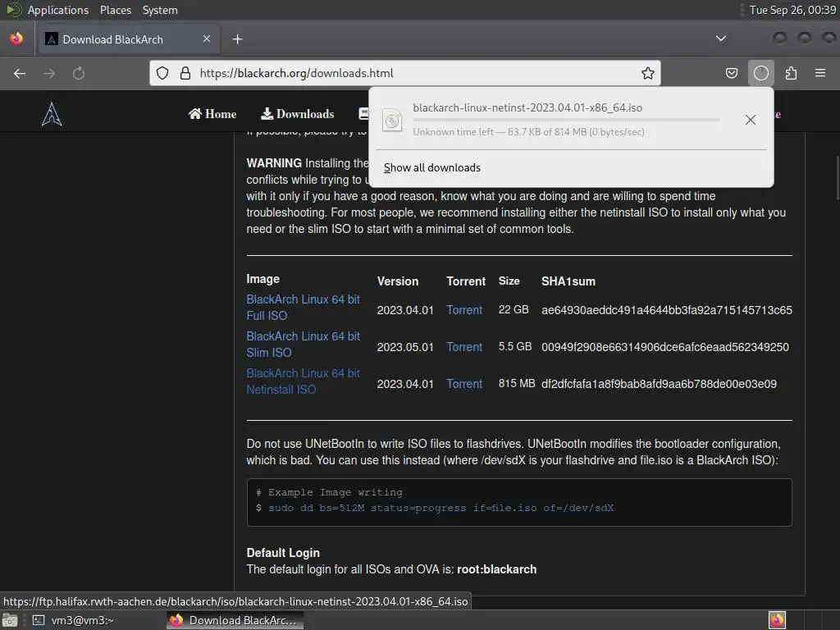Open the shield tracking protection icon
The image size is (840, 630).
point(162,73)
